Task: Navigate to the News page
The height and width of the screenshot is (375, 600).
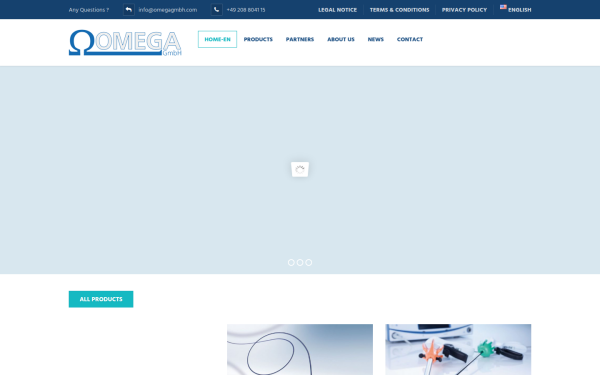Action: 376,39
